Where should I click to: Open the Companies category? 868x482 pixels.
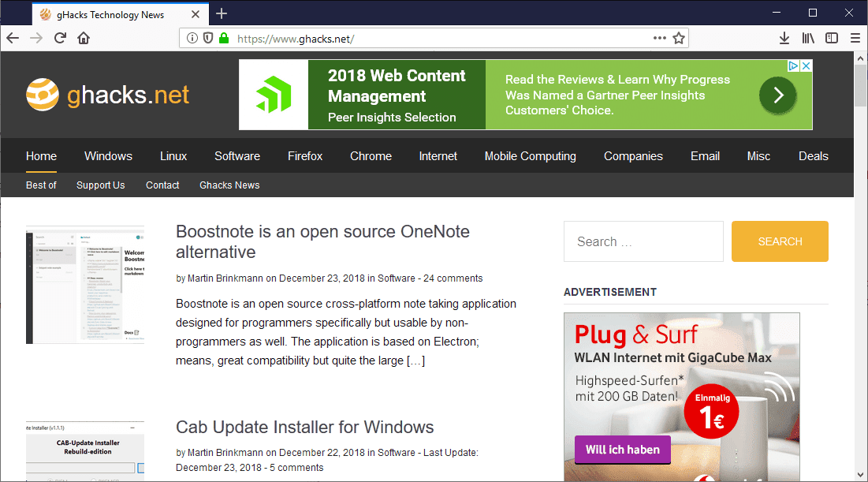tap(633, 156)
